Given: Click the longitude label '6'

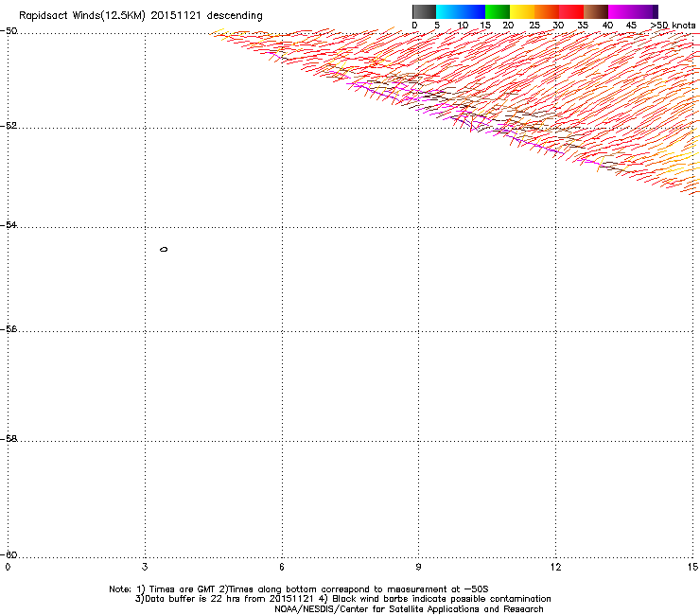Looking at the screenshot, I should pyautogui.click(x=282, y=567).
